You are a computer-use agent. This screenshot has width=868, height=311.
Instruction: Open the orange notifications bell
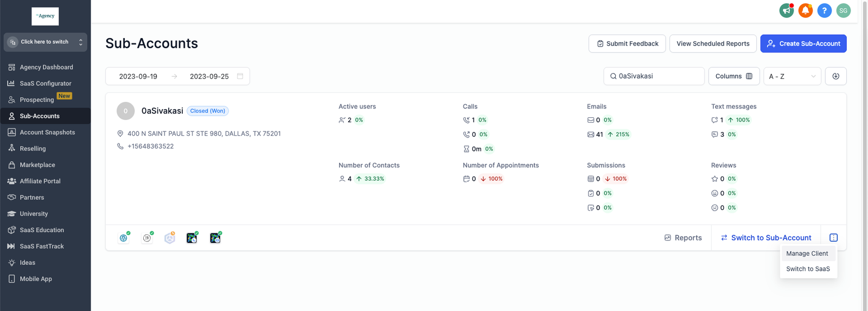click(806, 10)
